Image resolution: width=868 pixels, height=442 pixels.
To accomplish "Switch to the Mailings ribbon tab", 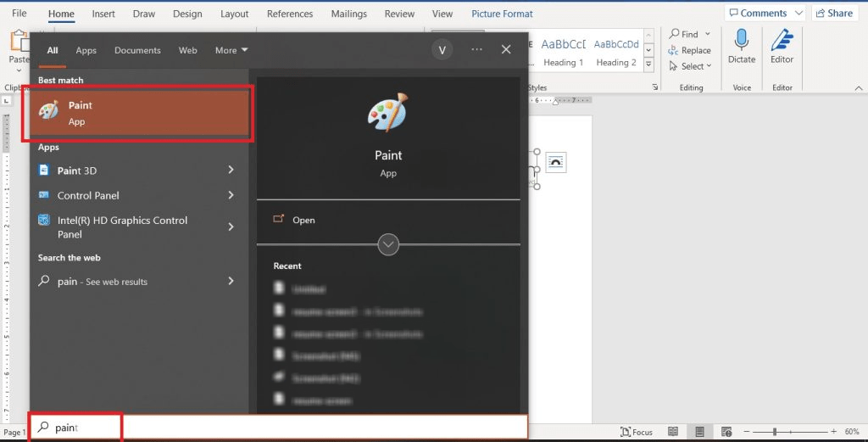I will coord(348,14).
